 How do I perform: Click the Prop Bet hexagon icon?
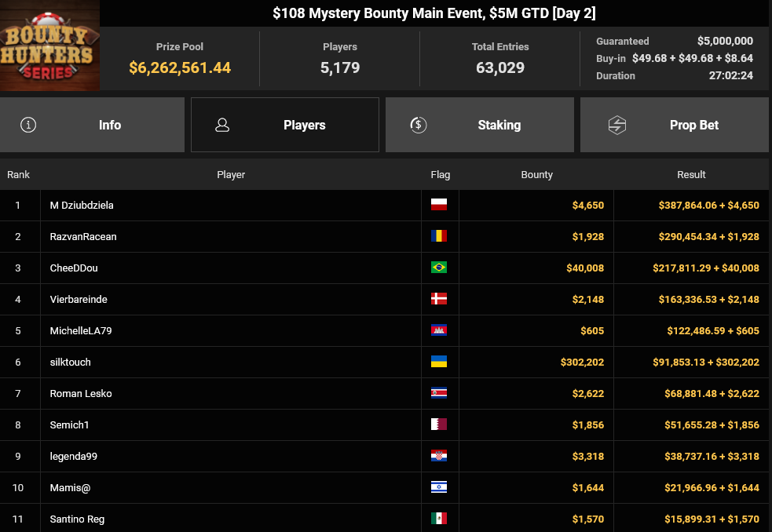pos(617,125)
